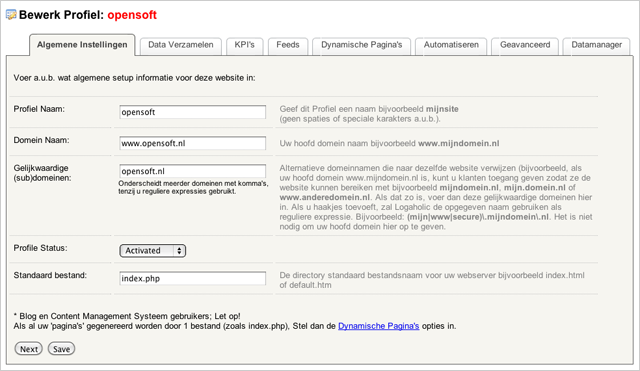Select the Feeds tab
The image size is (640, 371).
click(x=288, y=45)
